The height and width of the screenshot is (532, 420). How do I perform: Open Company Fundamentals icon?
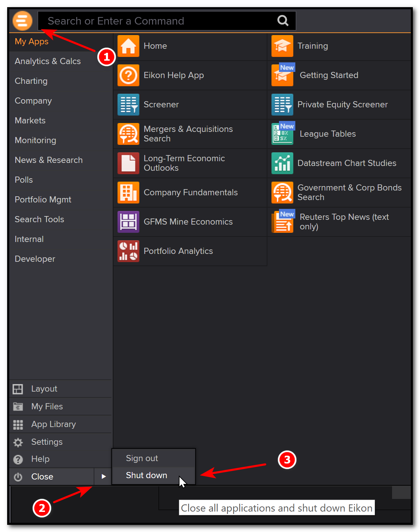click(x=128, y=193)
